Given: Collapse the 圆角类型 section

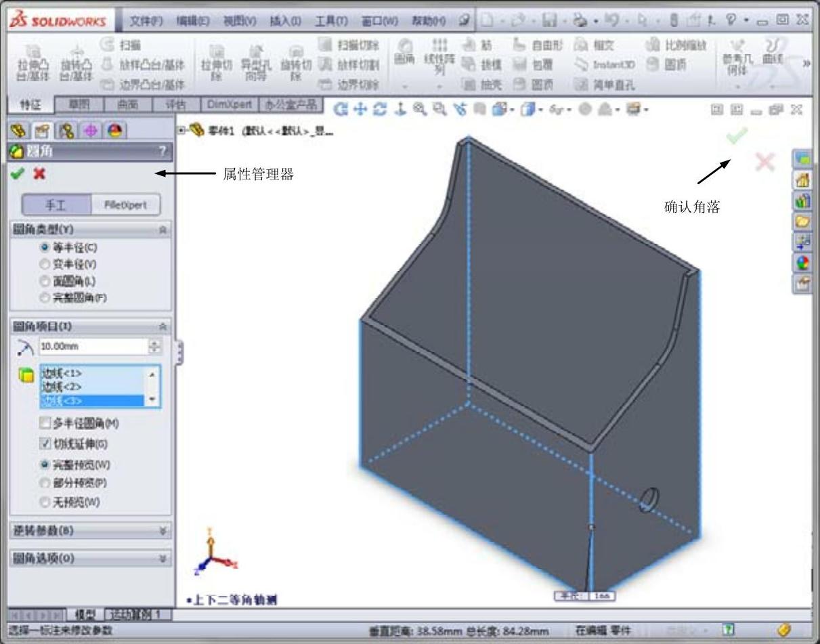Looking at the screenshot, I should coord(163,230).
